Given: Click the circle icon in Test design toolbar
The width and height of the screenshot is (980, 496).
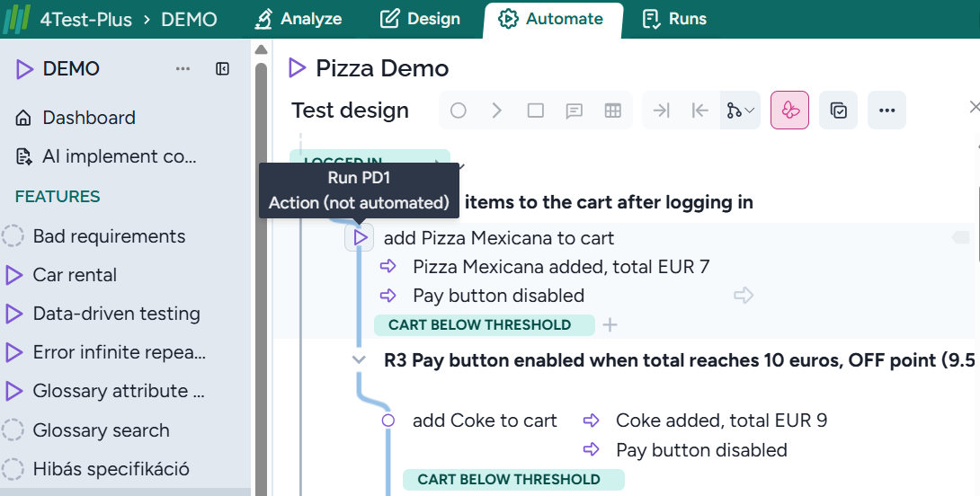Looking at the screenshot, I should (459, 111).
